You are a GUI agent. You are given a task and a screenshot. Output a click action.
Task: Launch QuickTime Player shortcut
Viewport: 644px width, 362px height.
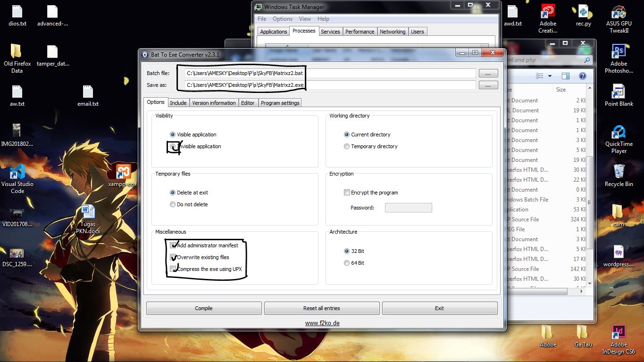point(619,139)
